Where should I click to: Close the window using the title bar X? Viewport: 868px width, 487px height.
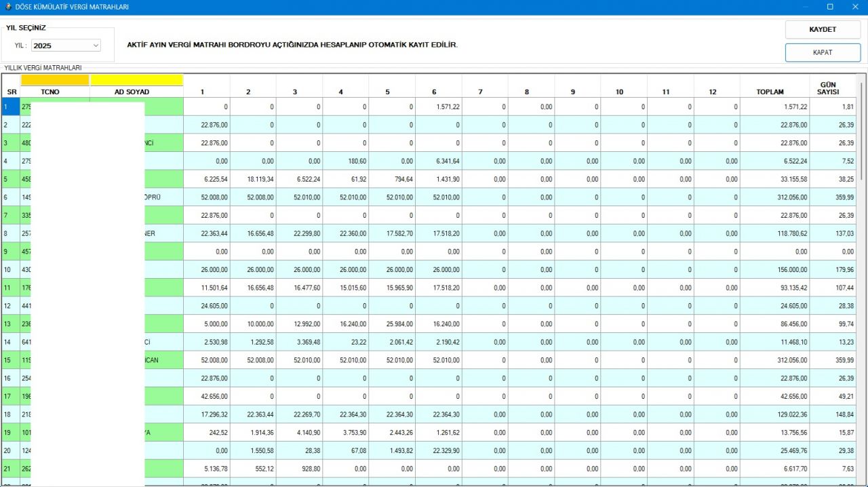click(854, 7)
